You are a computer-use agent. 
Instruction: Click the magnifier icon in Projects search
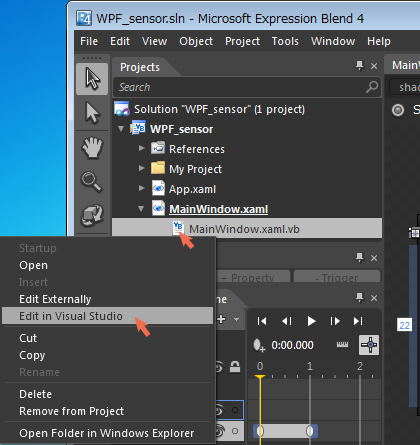click(372, 87)
